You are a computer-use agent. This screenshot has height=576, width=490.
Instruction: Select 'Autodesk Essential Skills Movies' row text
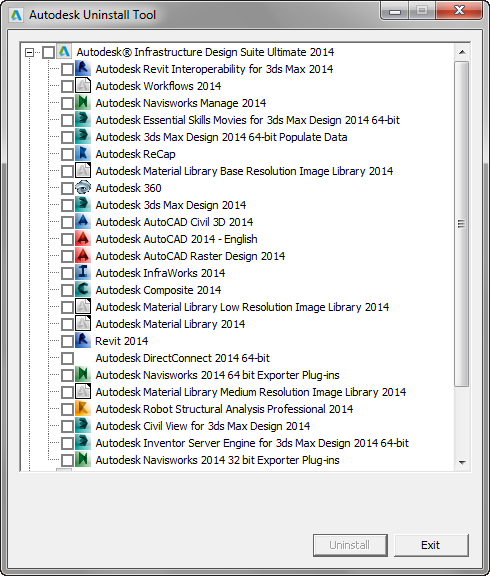pos(248,120)
